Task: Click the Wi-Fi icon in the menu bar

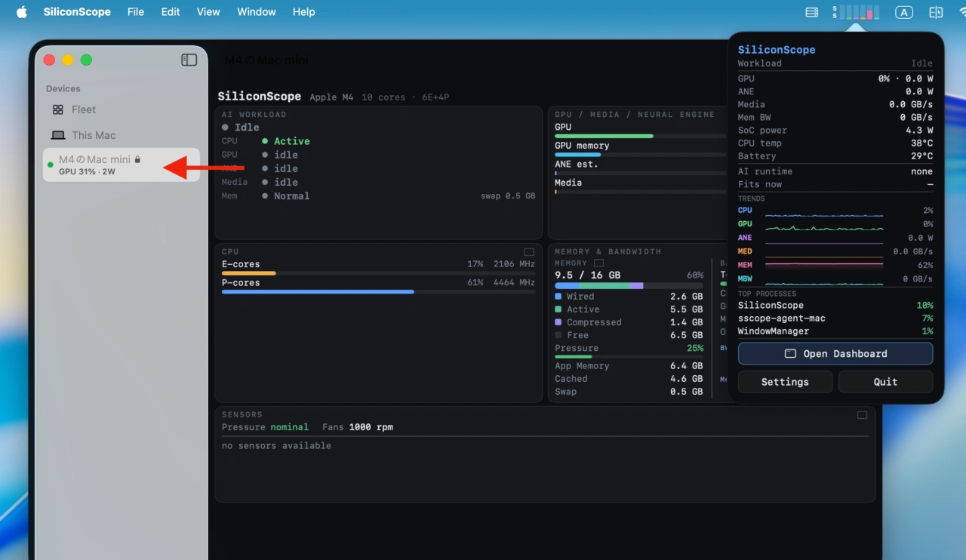Action: tap(961, 12)
